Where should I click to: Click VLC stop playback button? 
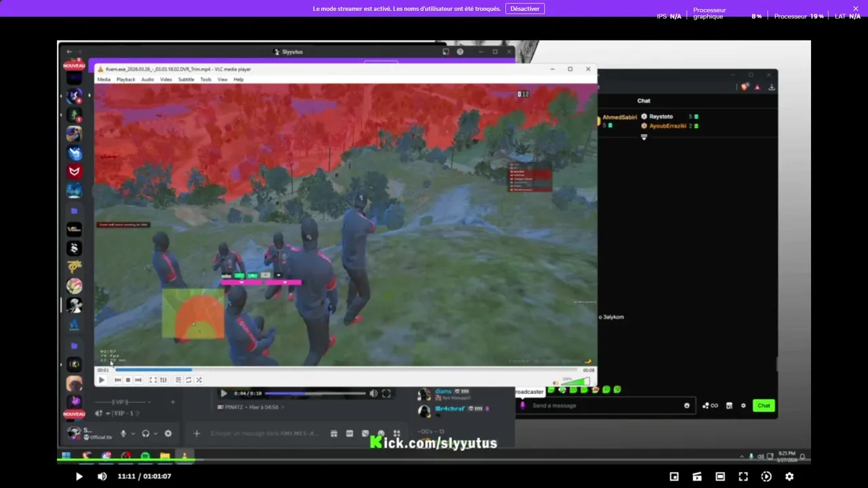[127, 380]
